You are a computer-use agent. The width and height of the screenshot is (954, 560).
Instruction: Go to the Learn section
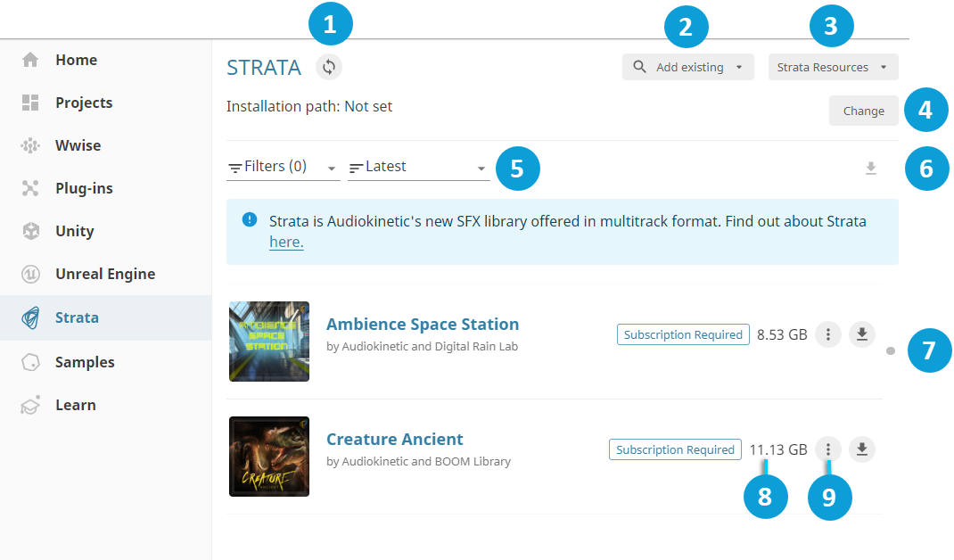tap(76, 405)
